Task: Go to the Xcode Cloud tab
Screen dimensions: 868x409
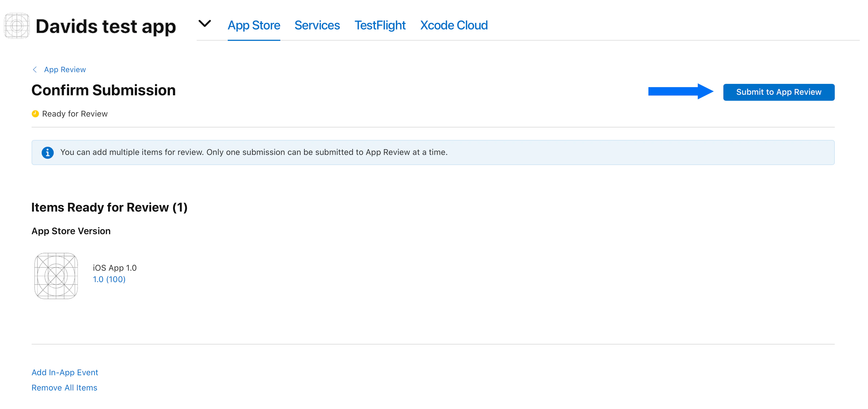Action: pyautogui.click(x=454, y=25)
